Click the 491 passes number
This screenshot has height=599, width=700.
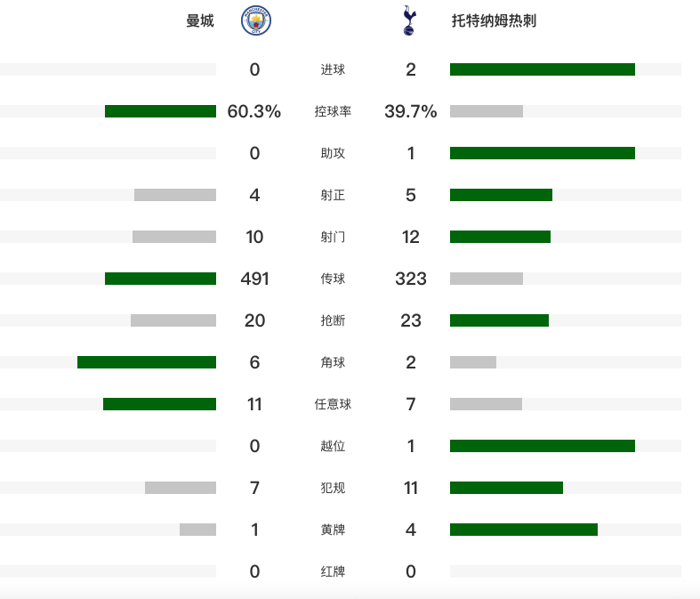click(254, 279)
